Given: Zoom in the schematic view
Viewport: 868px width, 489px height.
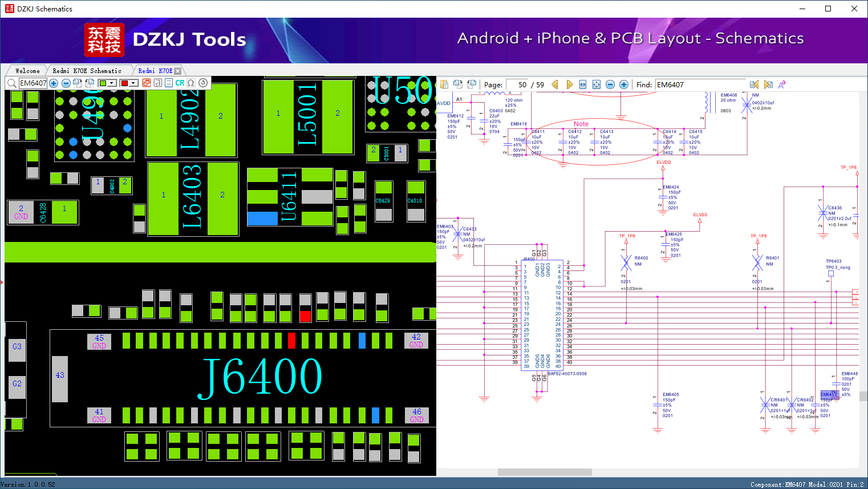Looking at the screenshot, I should (x=624, y=84).
